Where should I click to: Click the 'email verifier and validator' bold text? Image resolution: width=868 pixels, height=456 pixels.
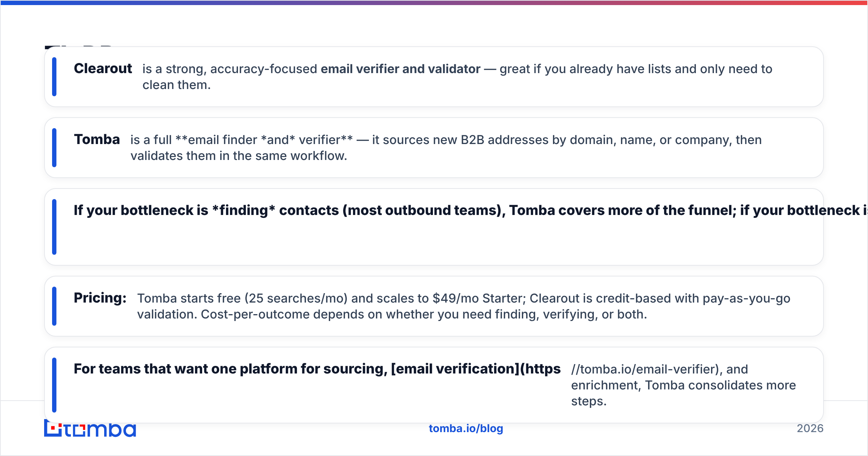(x=400, y=69)
